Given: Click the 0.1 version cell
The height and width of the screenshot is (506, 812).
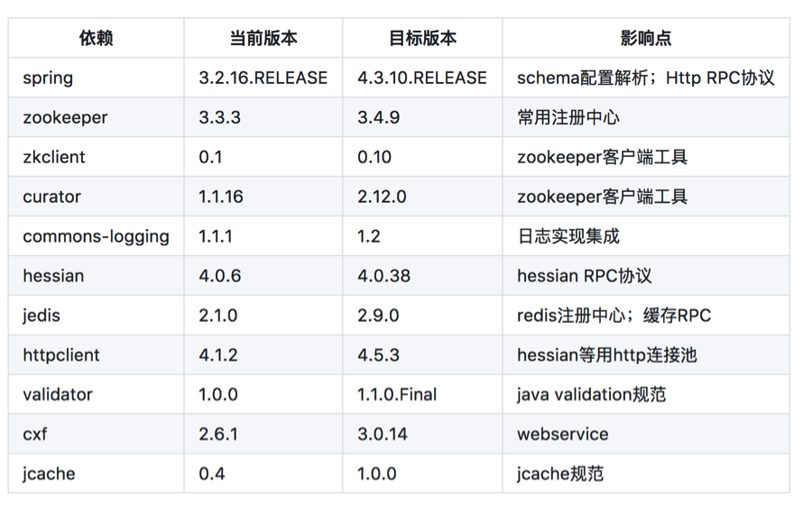Looking at the screenshot, I should pyautogui.click(x=263, y=157).
